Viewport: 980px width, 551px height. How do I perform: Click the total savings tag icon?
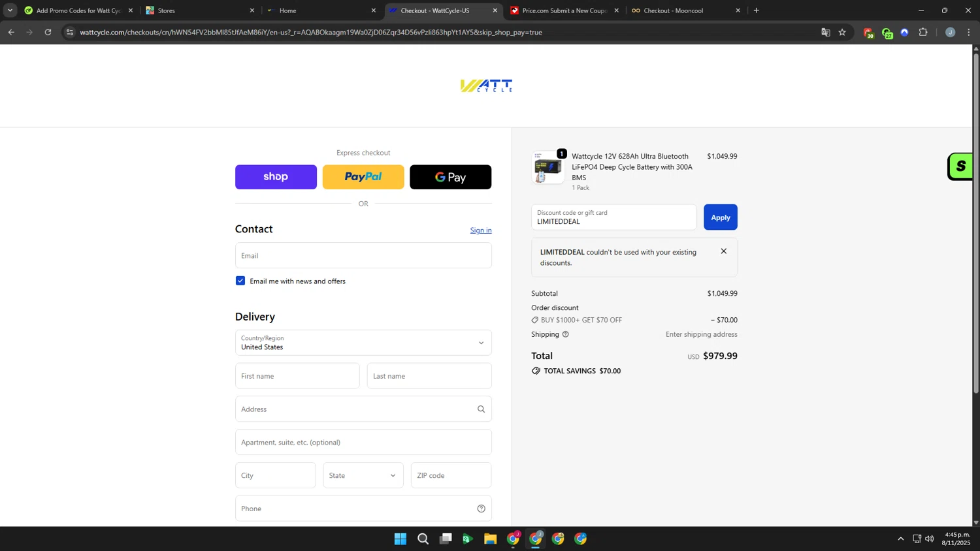tap(536, 371)
